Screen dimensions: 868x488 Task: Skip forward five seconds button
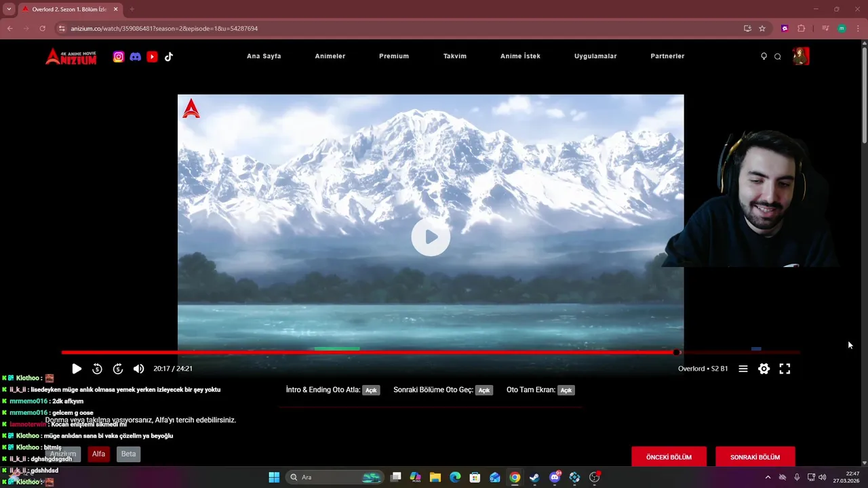(118, 369)
